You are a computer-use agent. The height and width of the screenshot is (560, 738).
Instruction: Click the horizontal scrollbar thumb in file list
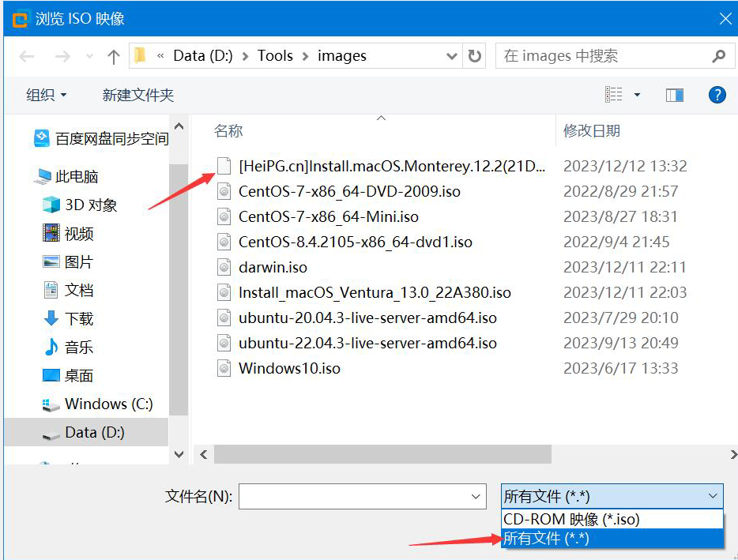(382, 455)
